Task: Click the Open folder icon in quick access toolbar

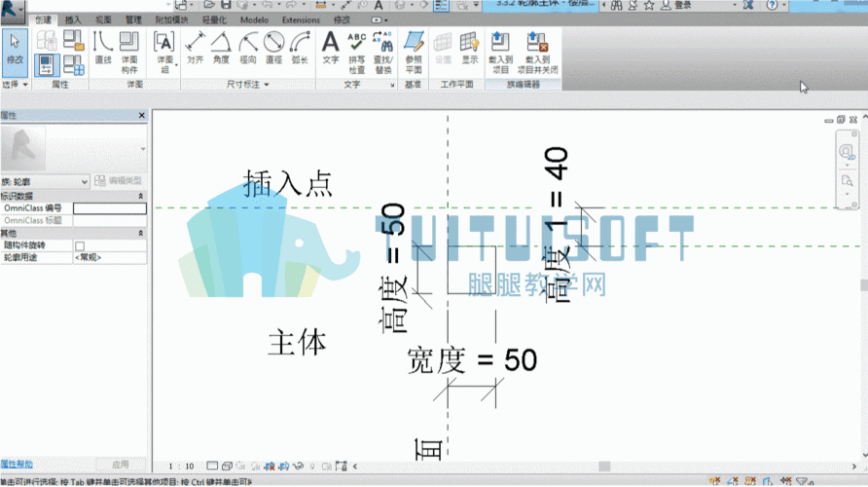Action: coord(208,5)
